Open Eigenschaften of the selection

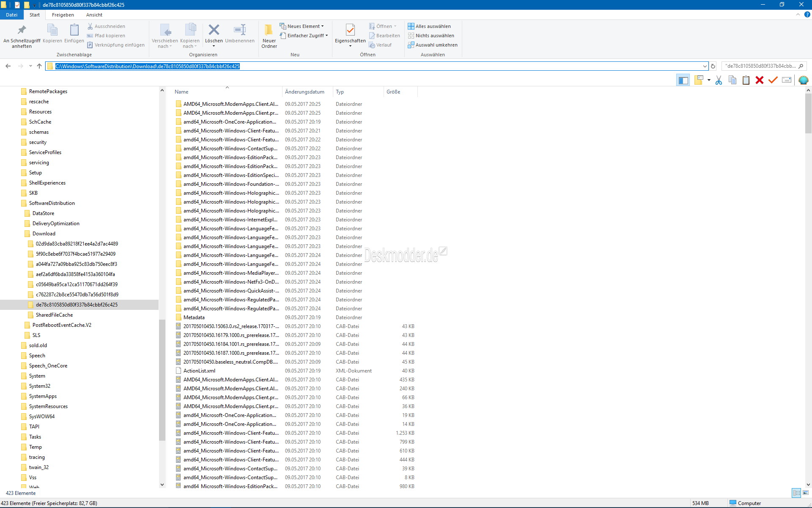pyautogui.click(x=350, y=36)
